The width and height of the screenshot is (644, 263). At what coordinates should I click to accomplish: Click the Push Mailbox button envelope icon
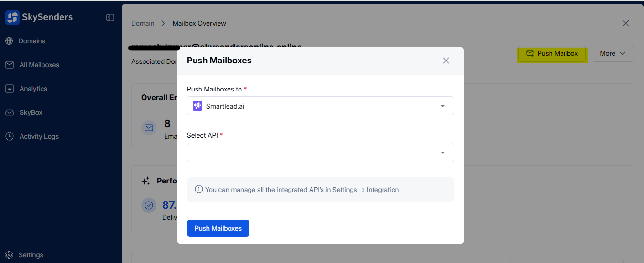530,53
